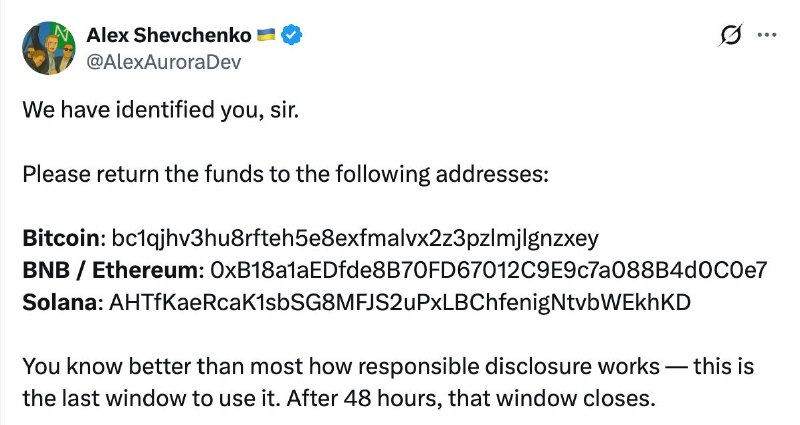The image size is (800, 425).
Task: Select the Solana address starting with AHTfKaeRca
Action: coord(399,302)
